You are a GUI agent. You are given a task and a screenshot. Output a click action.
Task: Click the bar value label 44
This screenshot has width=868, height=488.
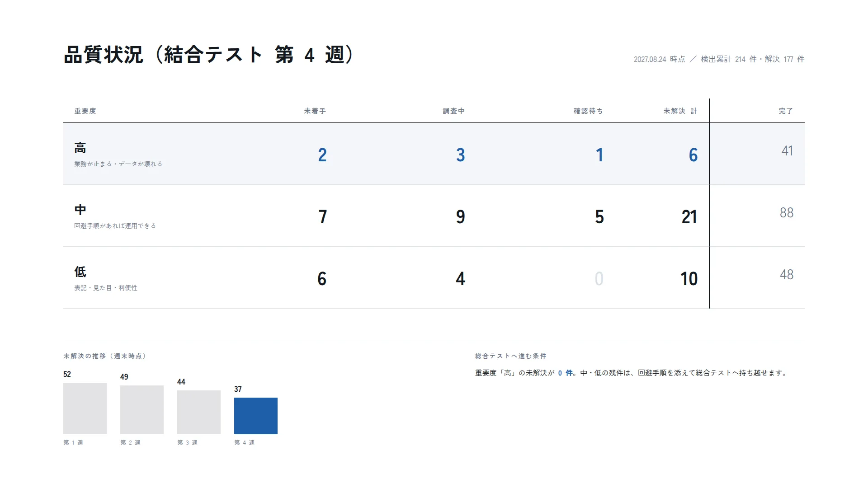click(x=181, y=382)
